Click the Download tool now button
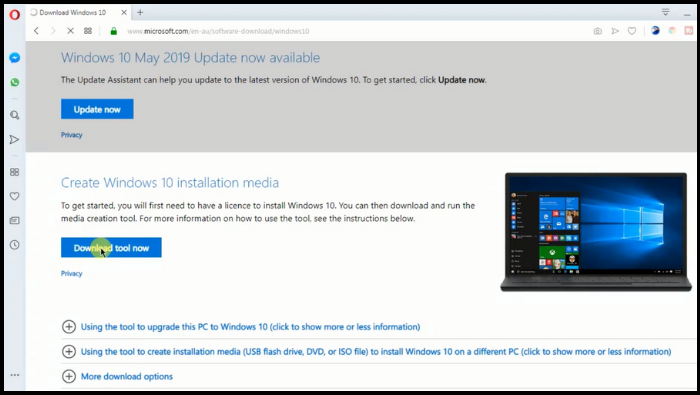The height and width of the screenshot is (395, 700). tap(111, 247)
